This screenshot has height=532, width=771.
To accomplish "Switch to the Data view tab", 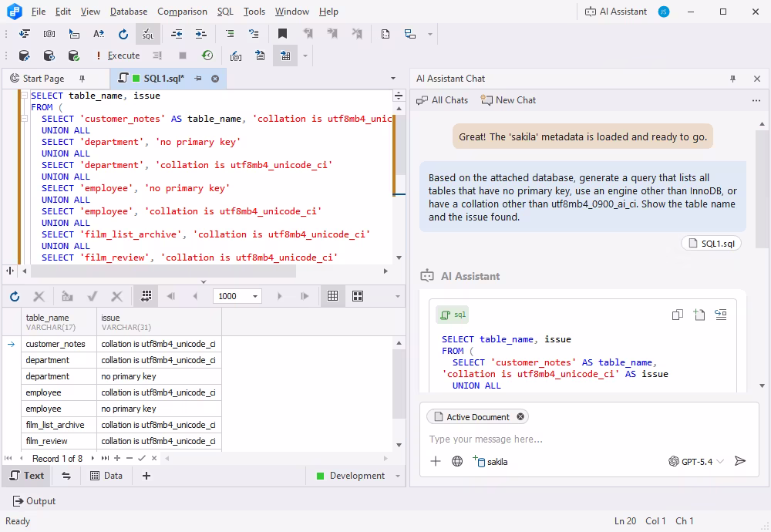I will click(x=106, y=476).
